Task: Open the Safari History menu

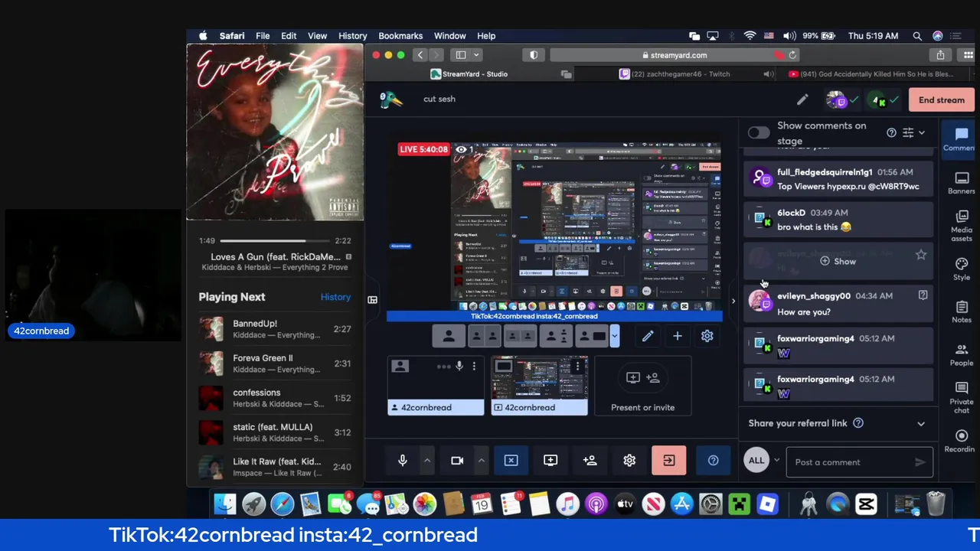Action: [353, 36]
